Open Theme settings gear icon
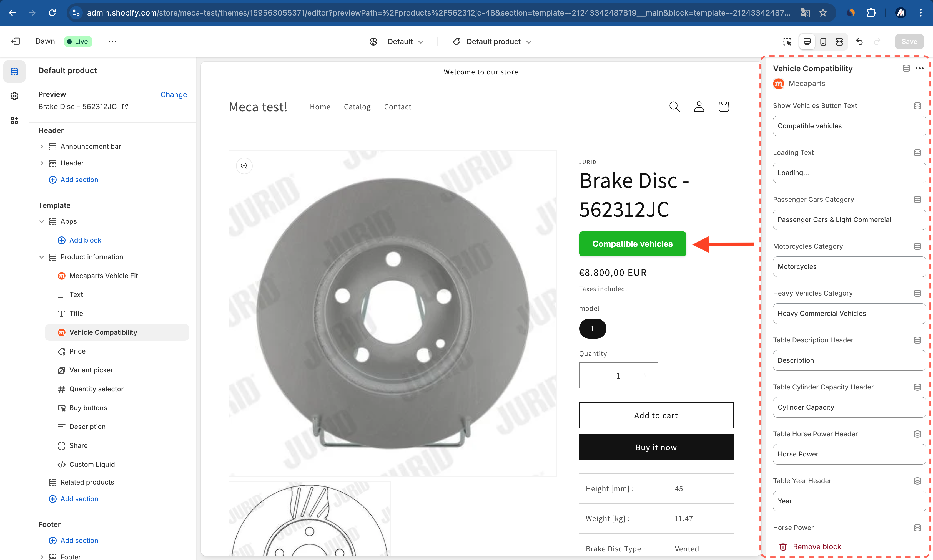The width and height of the screenshot is (933, 560). [x=14, y=96]
